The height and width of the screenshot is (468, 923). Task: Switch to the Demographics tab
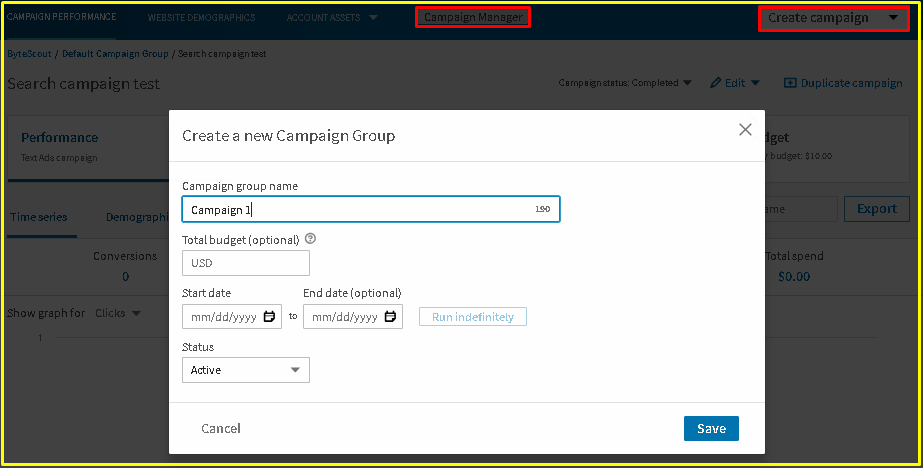click(137, 217)
